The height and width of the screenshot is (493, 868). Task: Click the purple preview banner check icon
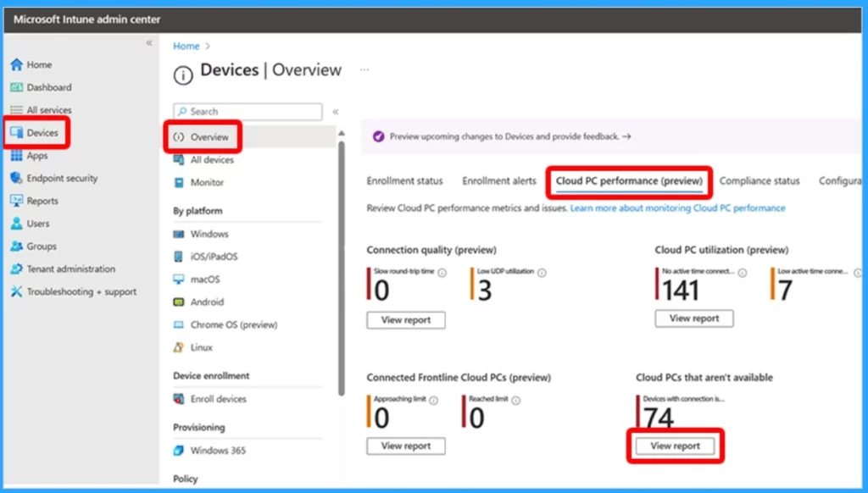379,136
